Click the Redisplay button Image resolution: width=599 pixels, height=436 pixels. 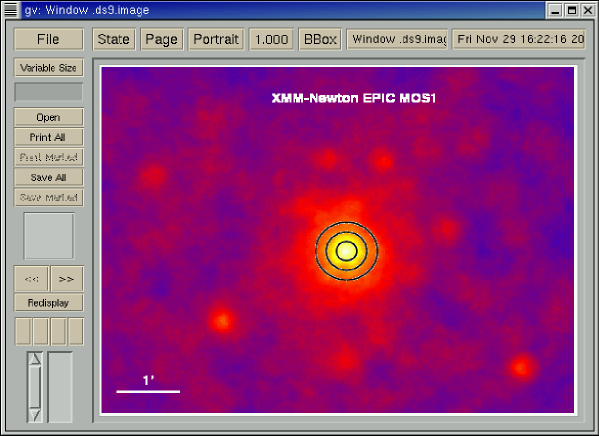pyautogui.click(x=49, y=303)
